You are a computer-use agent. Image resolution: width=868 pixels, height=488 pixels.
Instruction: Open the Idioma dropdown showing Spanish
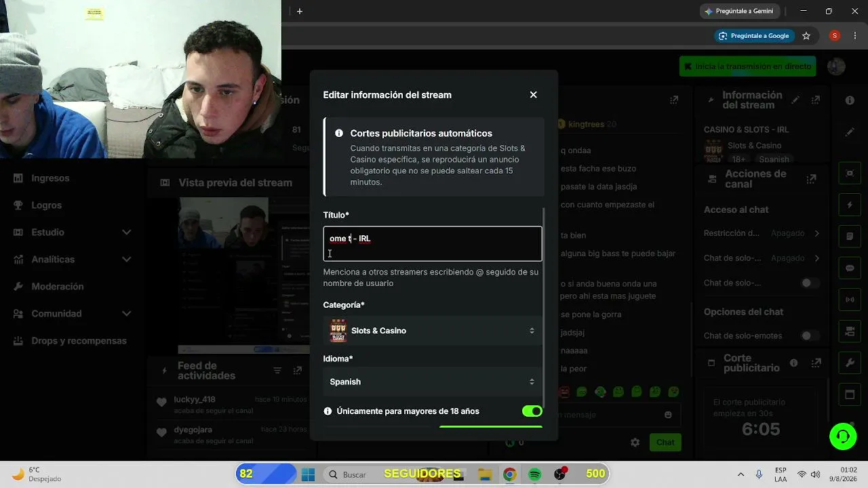(433, 382)
